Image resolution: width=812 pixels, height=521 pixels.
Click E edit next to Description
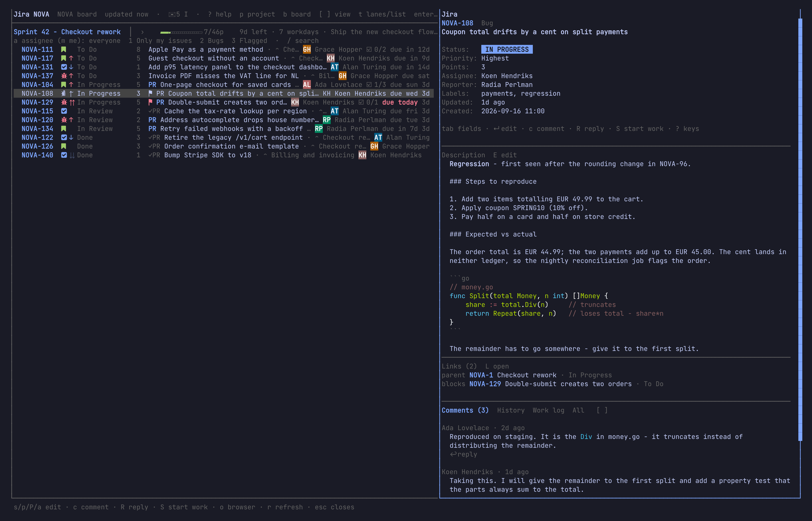pos(505,155)
